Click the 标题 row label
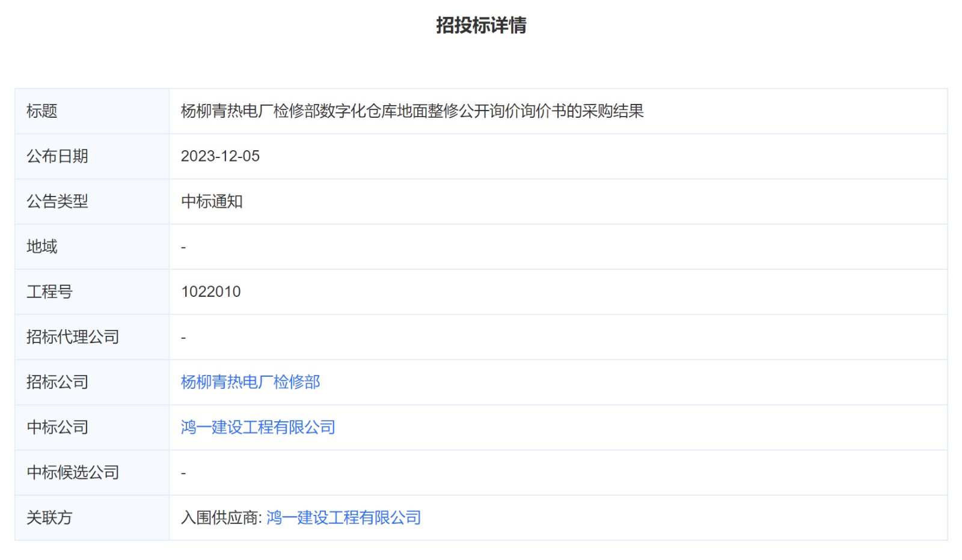 tap(42, 111)
